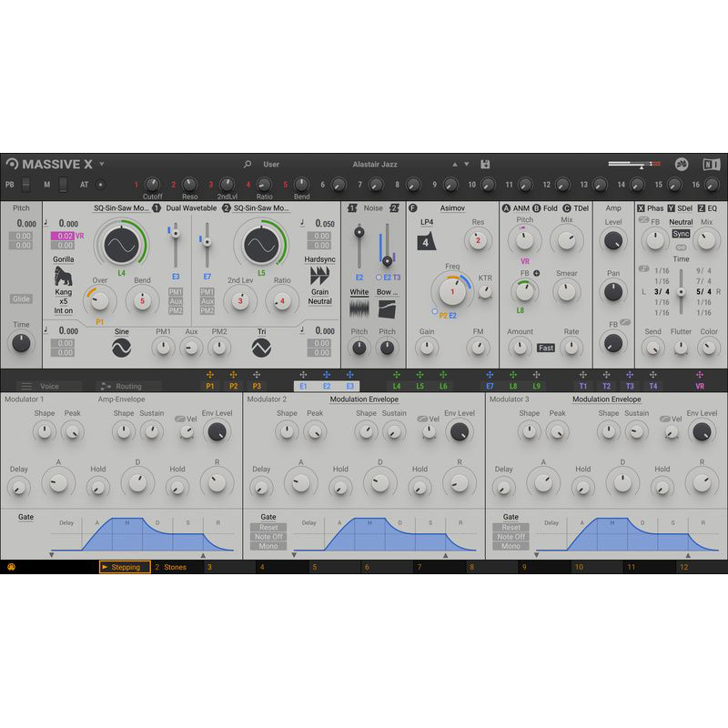This screenshot has width=728, height=728.
Task: Click the Noise source 2 icon
Action: [394, 208]
